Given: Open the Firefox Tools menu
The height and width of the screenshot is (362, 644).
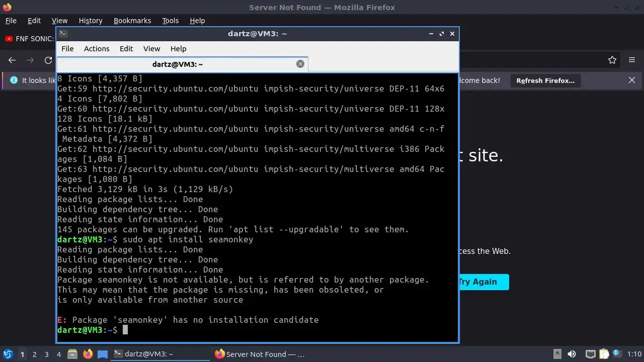Looking at the screenshot, I should [171, 21].
